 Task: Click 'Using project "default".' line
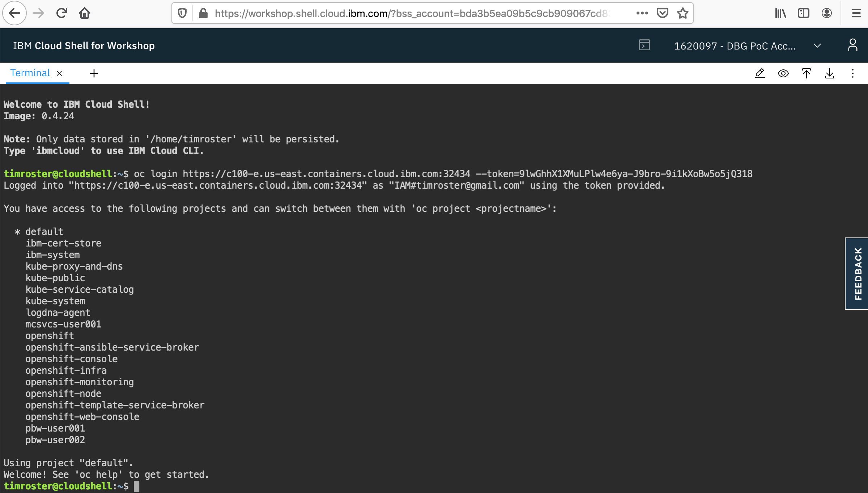click(68, 463)
